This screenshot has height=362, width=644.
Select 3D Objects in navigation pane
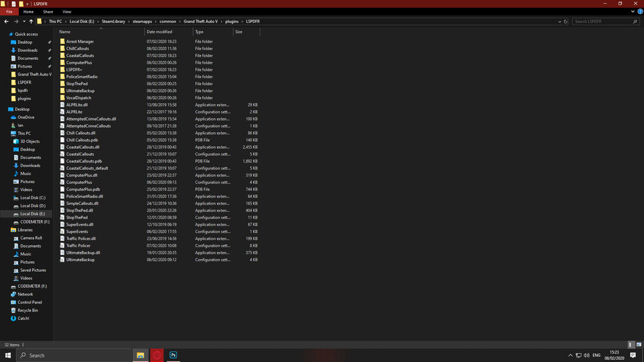(x=30, y=141)
